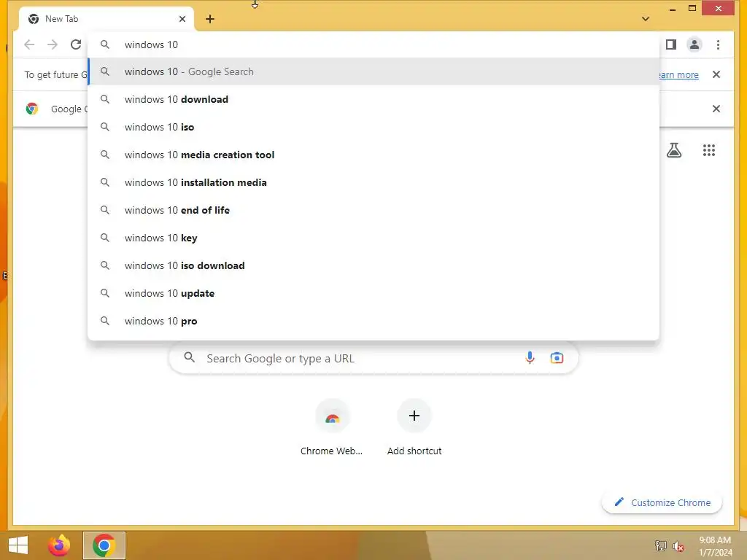Open the Chrome Web Store shortcut
The image size is (747, 560).
pos(332,427)
